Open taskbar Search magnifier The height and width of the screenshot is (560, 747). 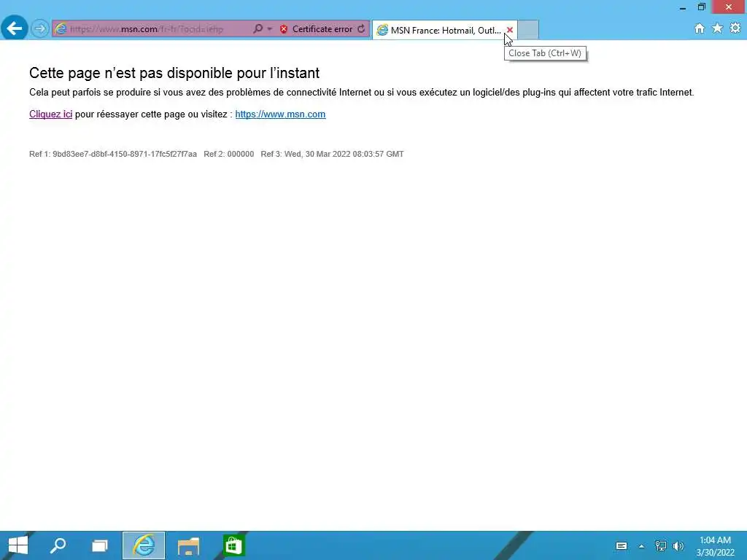coord(58,545)
